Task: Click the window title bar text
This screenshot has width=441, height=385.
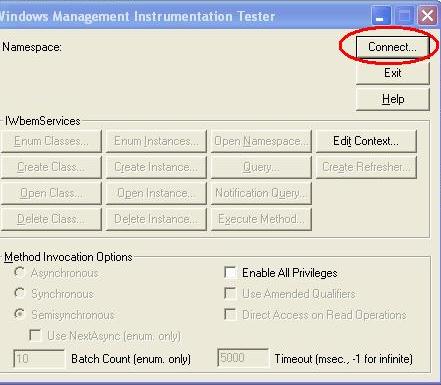Action: (137, 16)
